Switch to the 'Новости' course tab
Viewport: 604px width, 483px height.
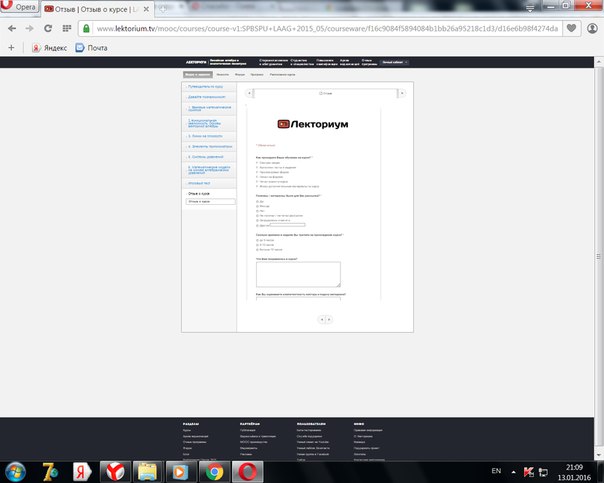click(x=223, y=74)
